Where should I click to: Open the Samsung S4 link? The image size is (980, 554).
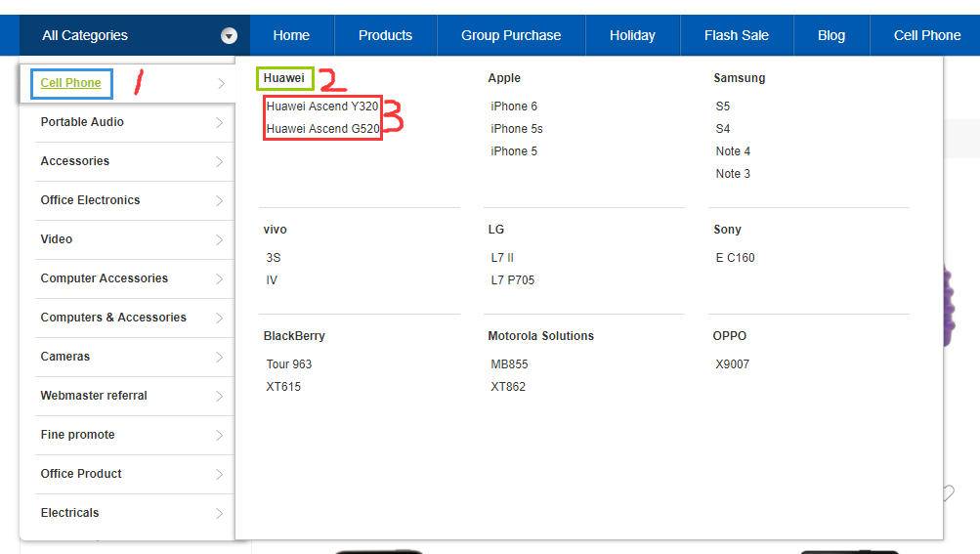tap(722, 129)
